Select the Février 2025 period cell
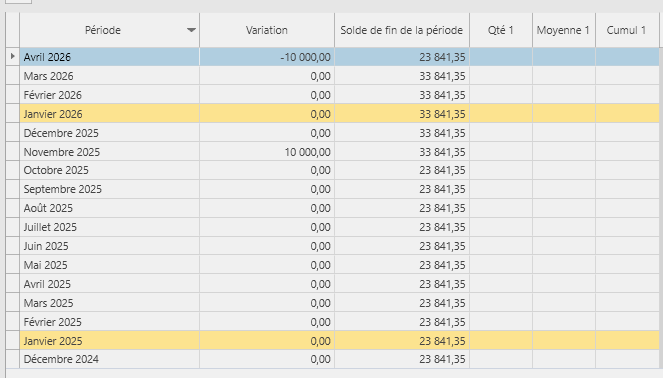Viewport: 663px width, 378px height. click(x=110, y=322)
